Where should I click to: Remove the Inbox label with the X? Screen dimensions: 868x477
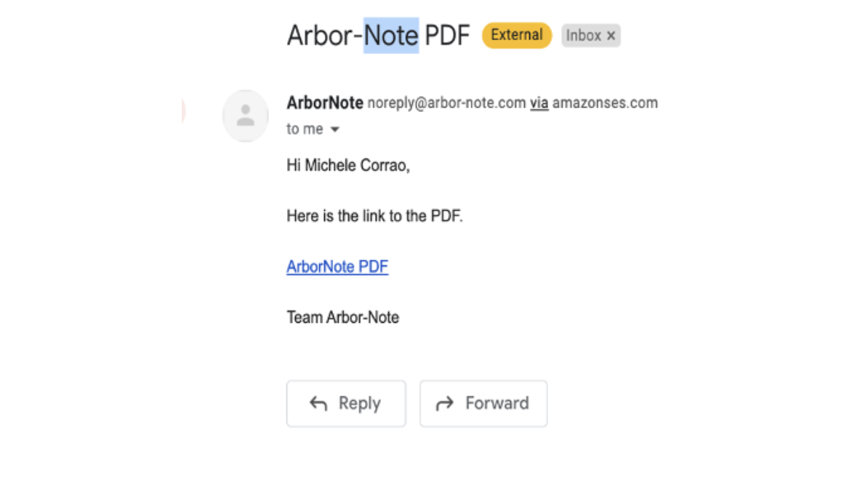pyautogui.click(x=611, y=36)
